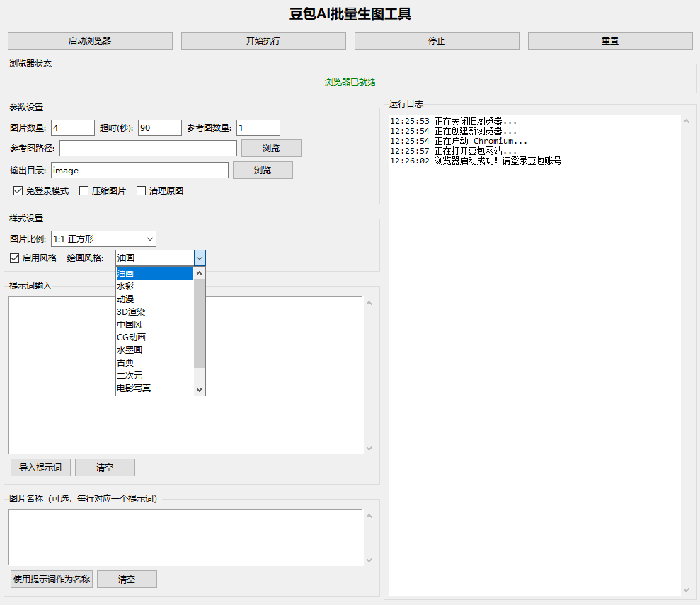700x605 pixels.
Task: Start execution with 开始执行 button
Action: pyautogui.click(x=263, y=40)
